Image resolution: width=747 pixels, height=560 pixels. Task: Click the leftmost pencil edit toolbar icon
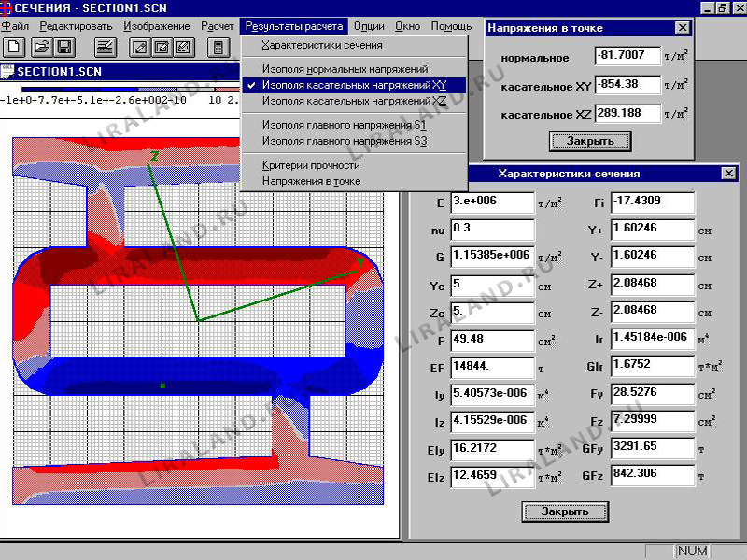140,47
